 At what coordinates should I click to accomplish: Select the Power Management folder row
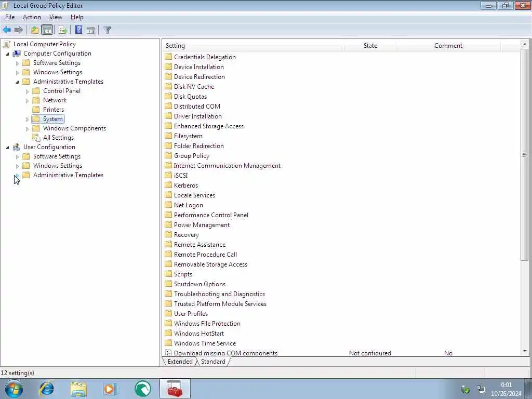click(x=202, y=224)
